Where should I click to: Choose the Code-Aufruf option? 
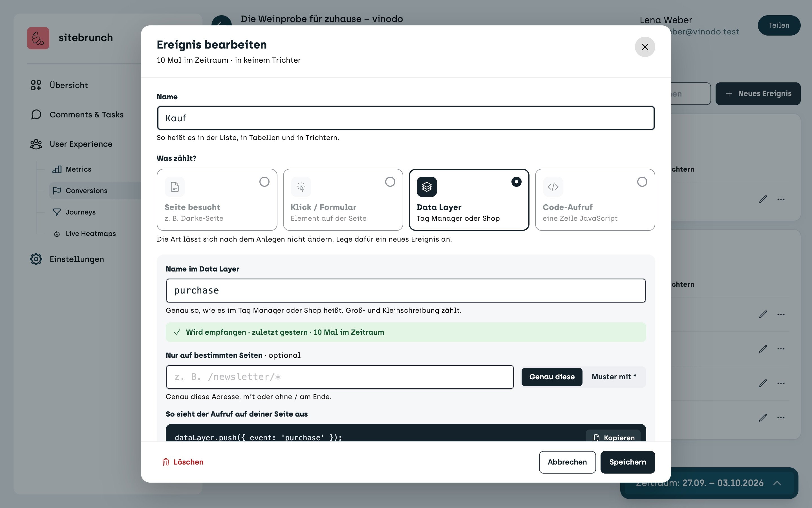click(595, 200)
